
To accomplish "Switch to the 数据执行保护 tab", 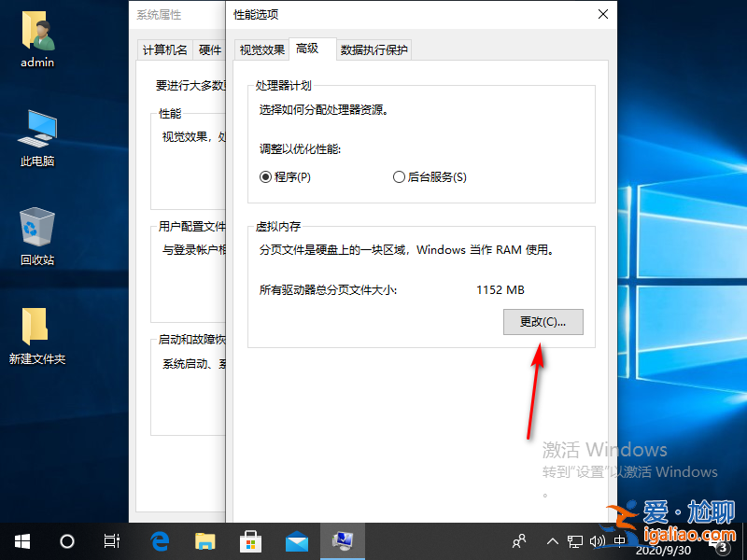I will click(373, 50).
